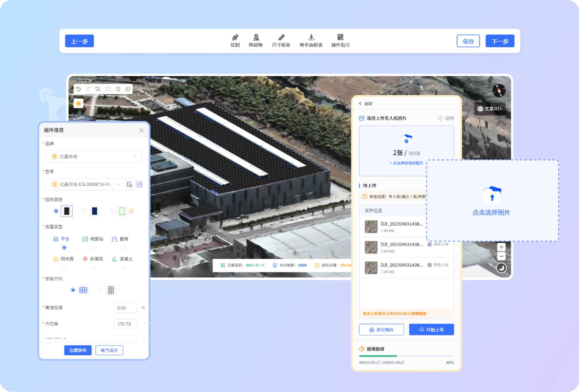The image size is (579, 392).
Task: Click the trash delete icon in map toolbar
Action: tap(118, 89)
